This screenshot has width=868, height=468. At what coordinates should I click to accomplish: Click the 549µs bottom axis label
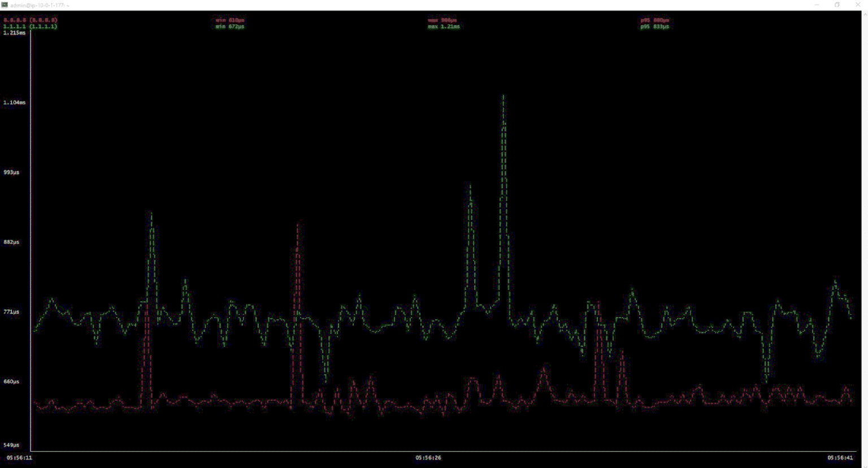pos(12,445)
